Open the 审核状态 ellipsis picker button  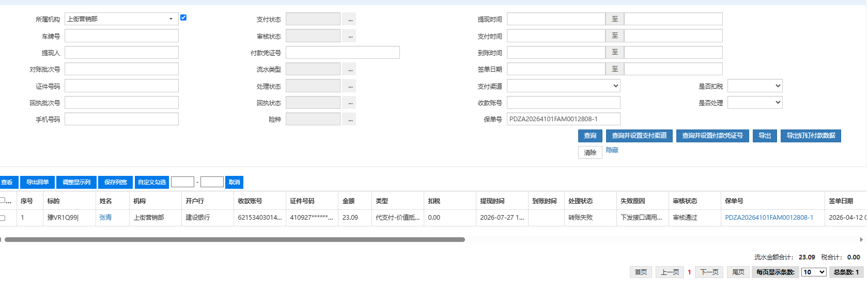(x=350, y=36)
